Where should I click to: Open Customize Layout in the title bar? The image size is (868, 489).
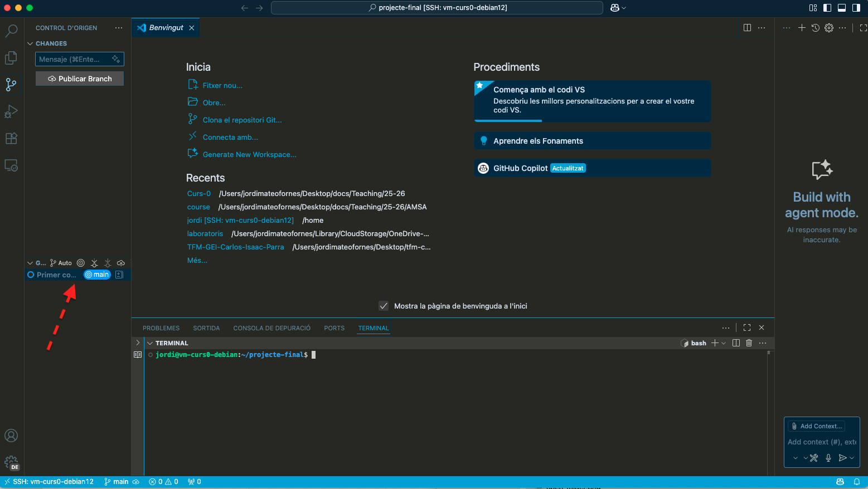[813, 8]
